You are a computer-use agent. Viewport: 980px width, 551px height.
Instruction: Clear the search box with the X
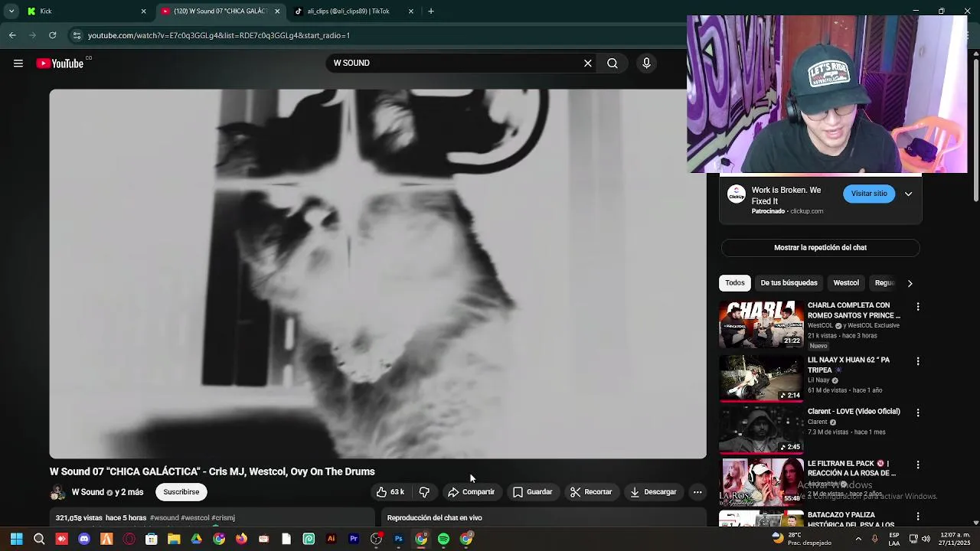(x=588, y=64)
